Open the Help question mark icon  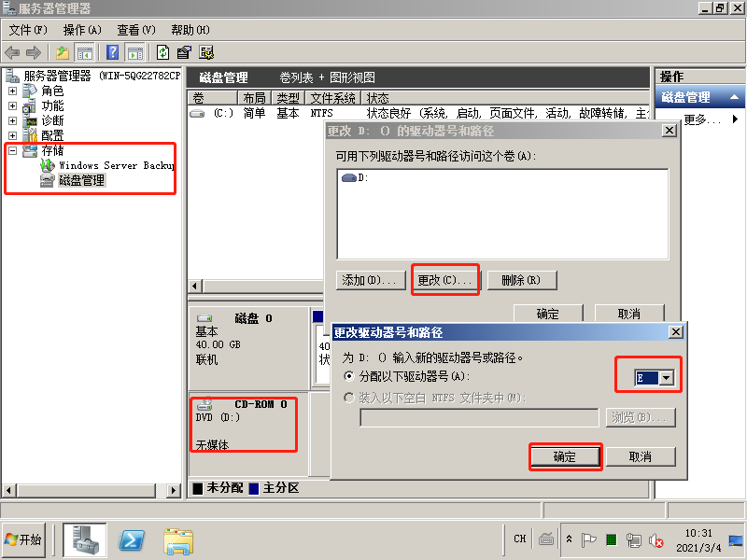point(112,52)
